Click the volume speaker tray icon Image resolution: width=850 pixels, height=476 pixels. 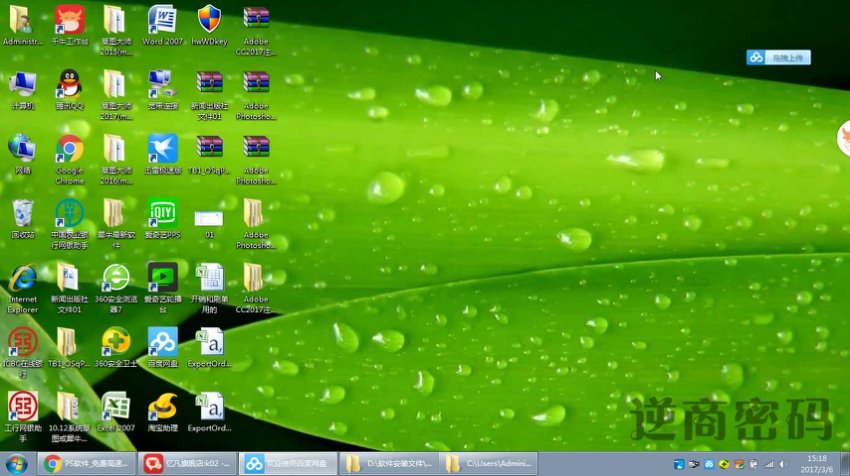783,464
